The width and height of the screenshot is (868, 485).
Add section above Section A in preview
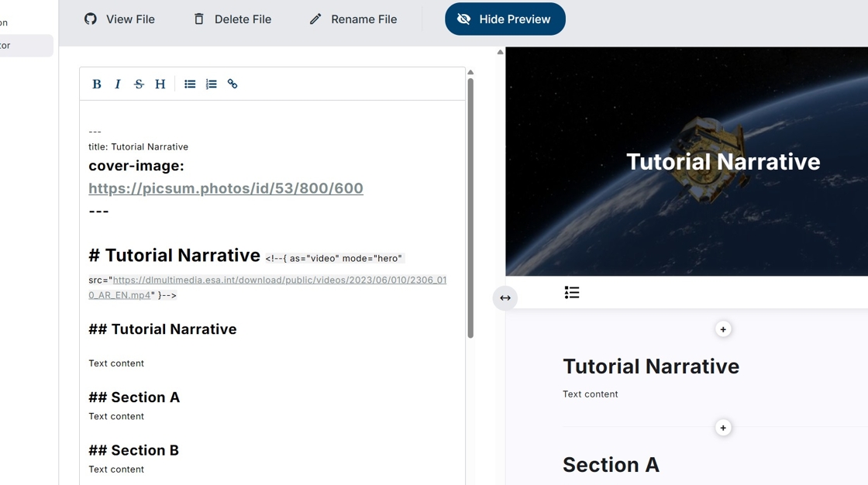[x=723, y=428]
